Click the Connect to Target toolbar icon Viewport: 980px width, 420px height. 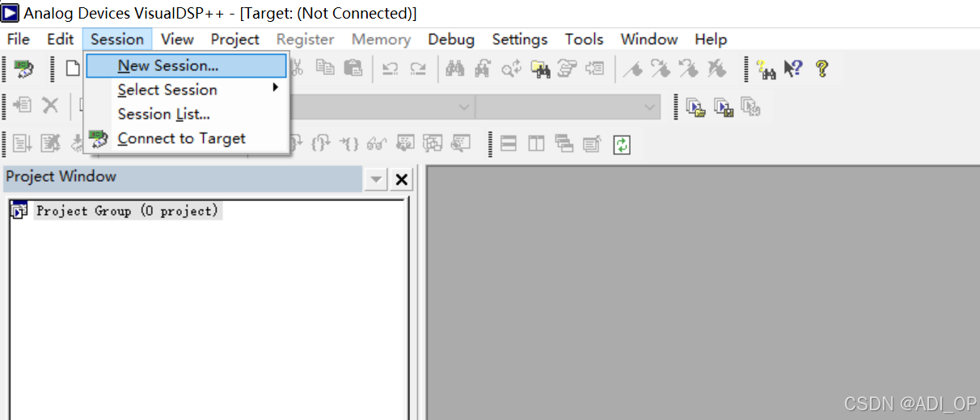(x=24, y=69)
